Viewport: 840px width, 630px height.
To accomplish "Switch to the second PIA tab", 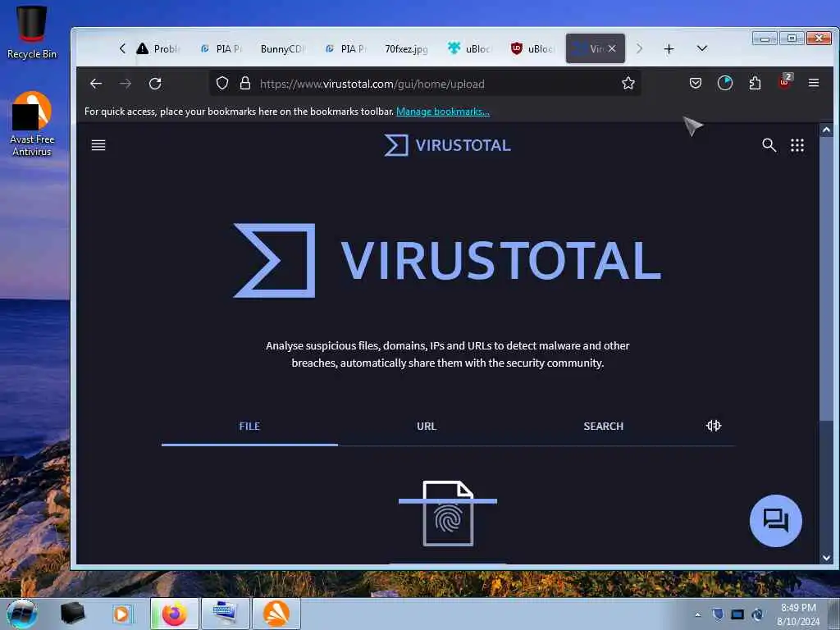I will [345, 48].
